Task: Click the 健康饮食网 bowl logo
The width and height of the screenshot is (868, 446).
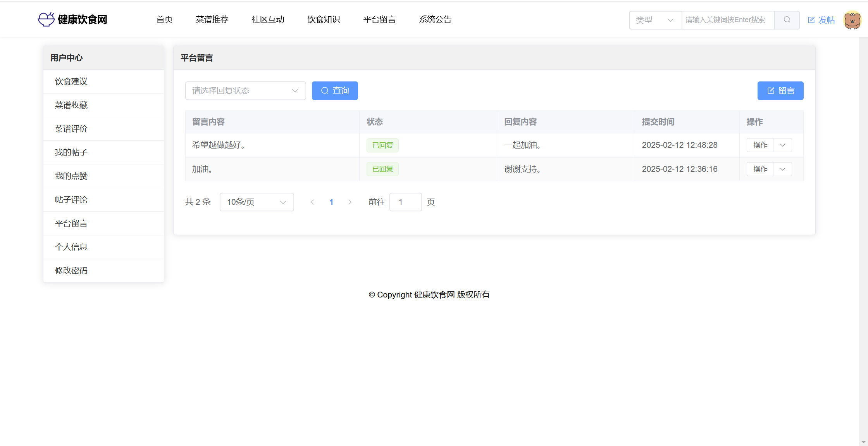Action: click(x=46, y=19)
